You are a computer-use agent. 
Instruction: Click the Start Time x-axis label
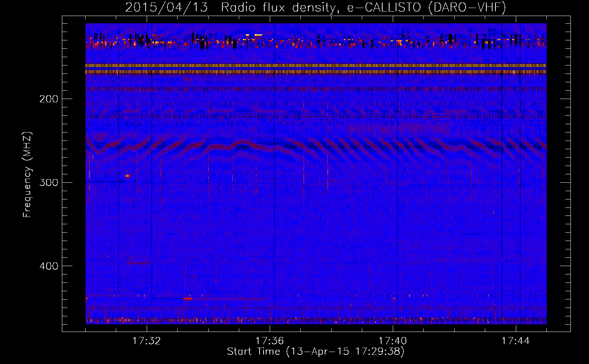click(316, 352)
